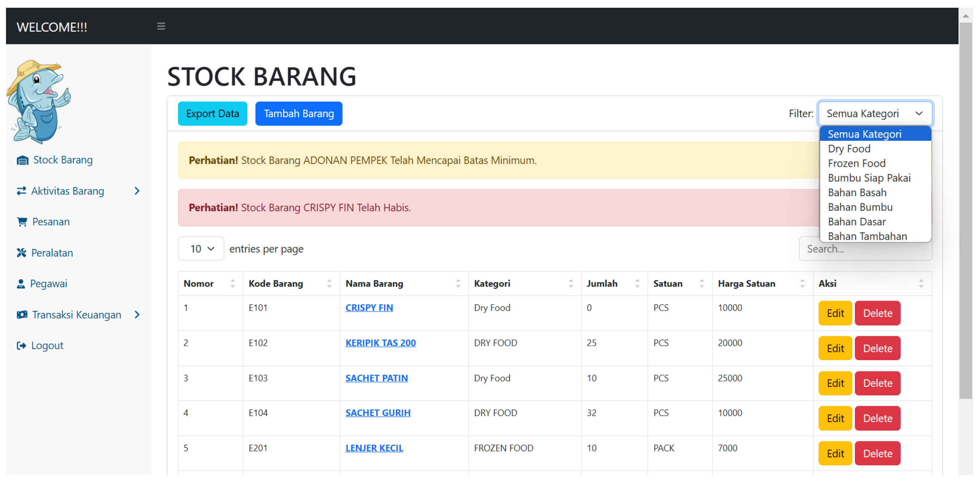
Task: Click the Pesanan shopping cart icon
Action: (x=22, y=222)
